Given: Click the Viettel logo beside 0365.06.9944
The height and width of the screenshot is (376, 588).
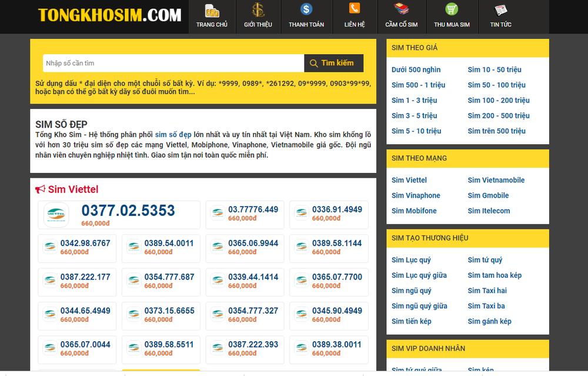Looking at the screenshot, I should [218, 247].
